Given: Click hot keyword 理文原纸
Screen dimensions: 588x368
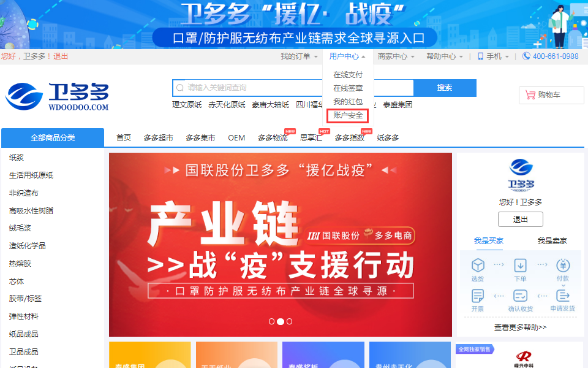Looking at the screenshot, I should point(187,105).
